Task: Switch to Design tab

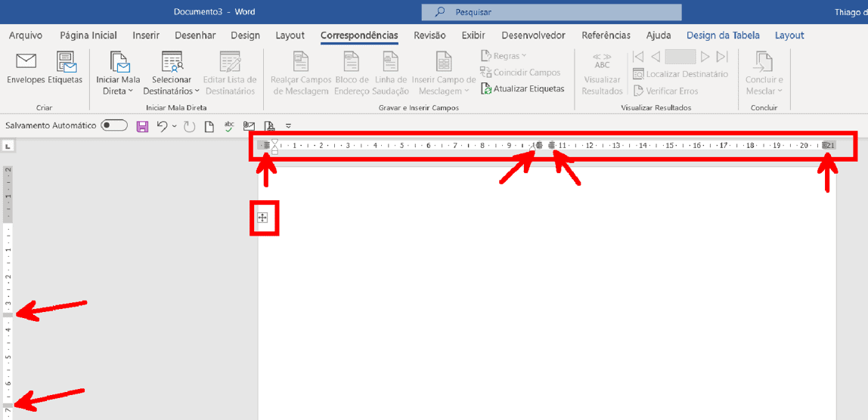Action: 245,36
